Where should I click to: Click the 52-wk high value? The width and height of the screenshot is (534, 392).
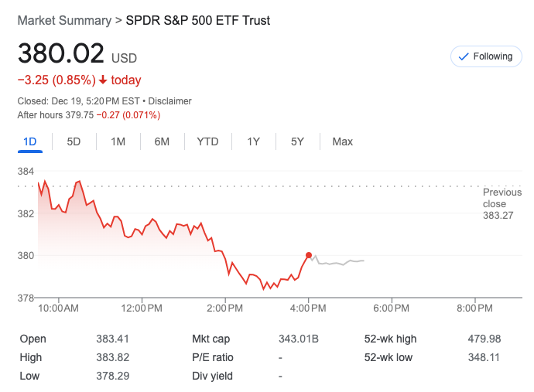click(484, 339)
